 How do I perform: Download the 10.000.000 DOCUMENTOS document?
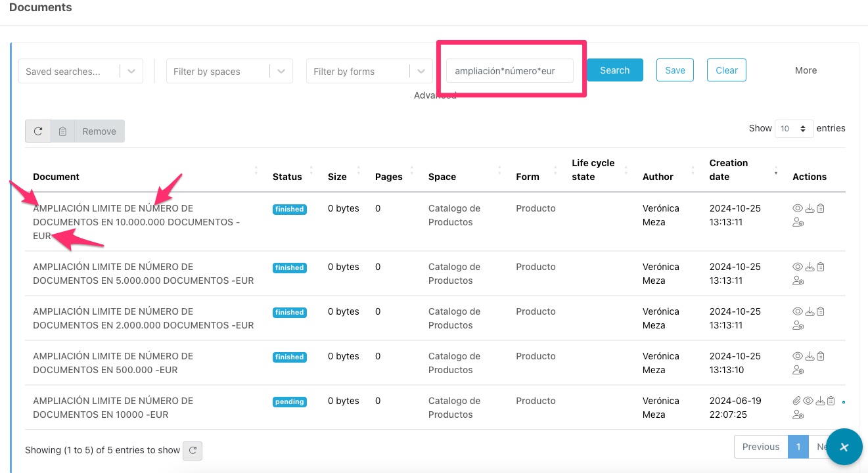[810, 209]
